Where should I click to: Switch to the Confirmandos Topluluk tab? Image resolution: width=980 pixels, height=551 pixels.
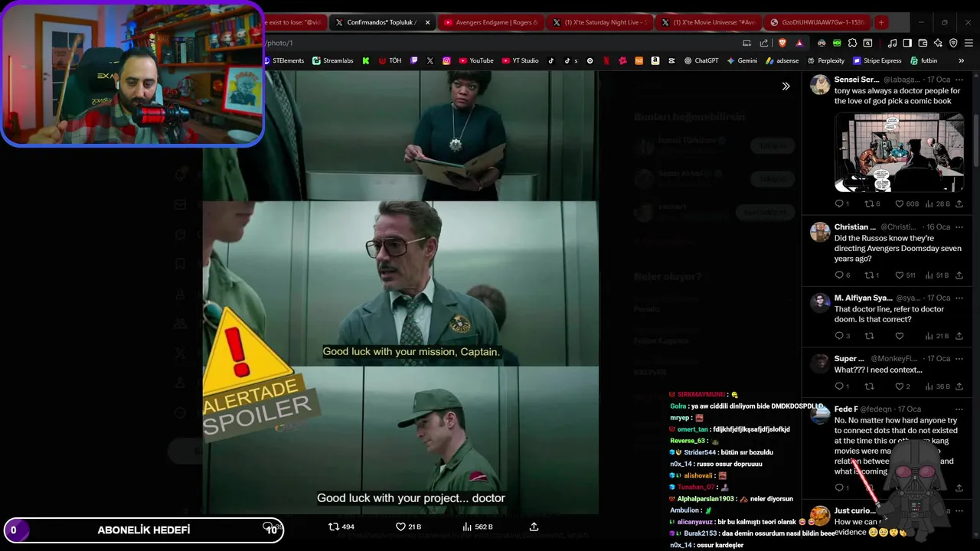(376, 22)
